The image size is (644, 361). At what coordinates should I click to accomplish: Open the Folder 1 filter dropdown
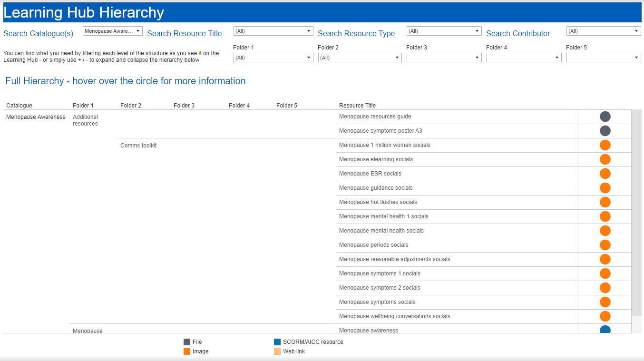click(x=273, y=57)
